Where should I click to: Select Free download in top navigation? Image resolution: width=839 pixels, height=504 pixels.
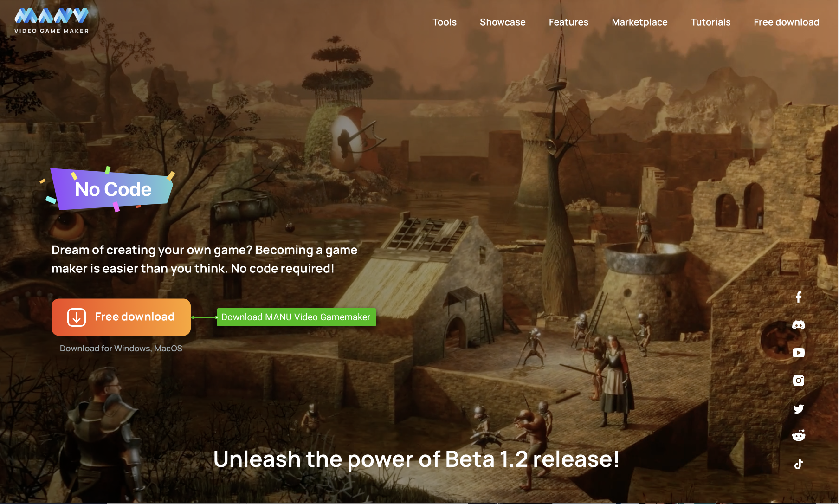coord(786,22)
